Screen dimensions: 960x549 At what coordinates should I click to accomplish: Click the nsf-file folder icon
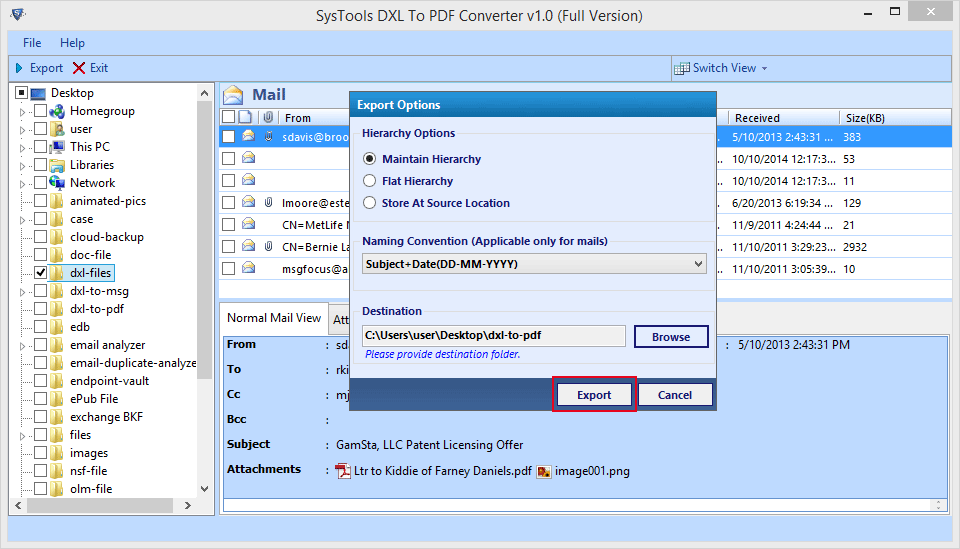coord(57,471)
